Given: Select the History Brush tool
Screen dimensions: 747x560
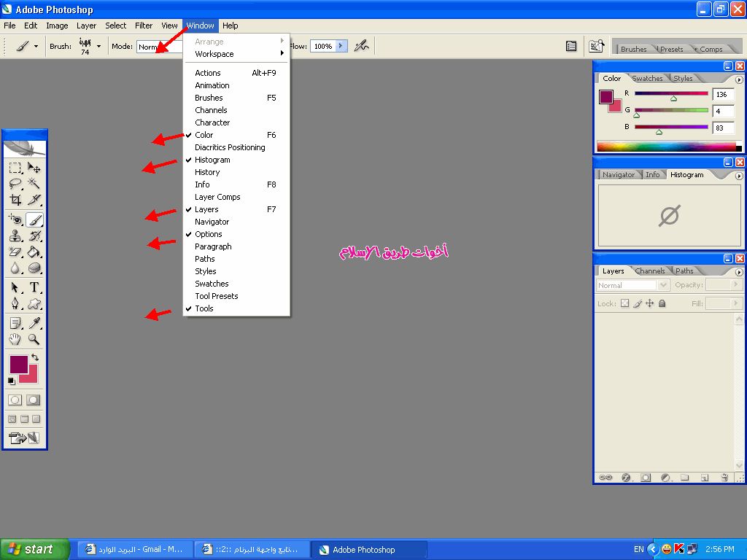Looking at the screenshot, I should pos(34,236).
